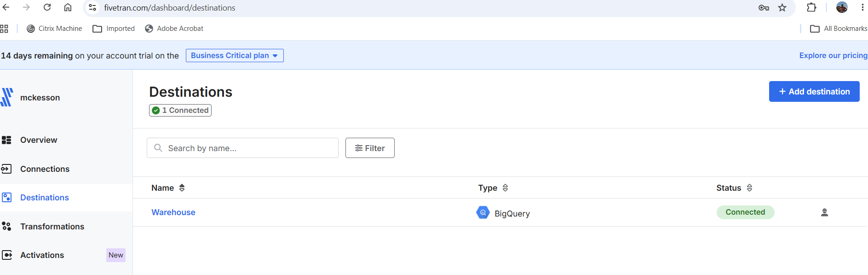The image size is (868, 275).
Task: Go to browser home page
Action: (68, 7)
